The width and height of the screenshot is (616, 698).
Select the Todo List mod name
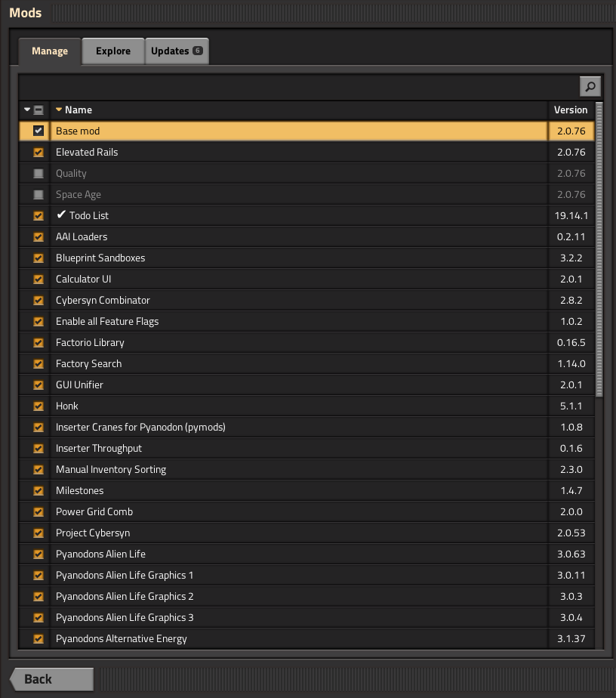pos(89,215)
